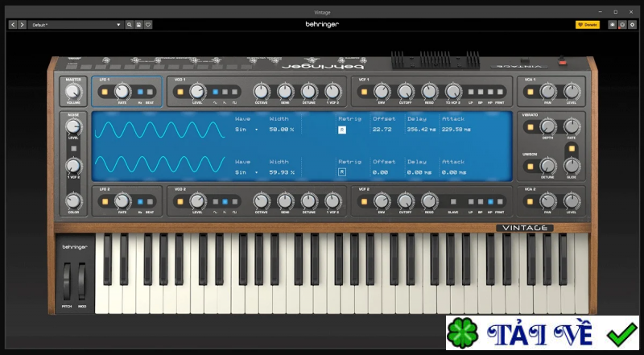Click the Vibrato Depth knob
The height and width of the screenshot is (355, 644).
click(x=547, y=126)
